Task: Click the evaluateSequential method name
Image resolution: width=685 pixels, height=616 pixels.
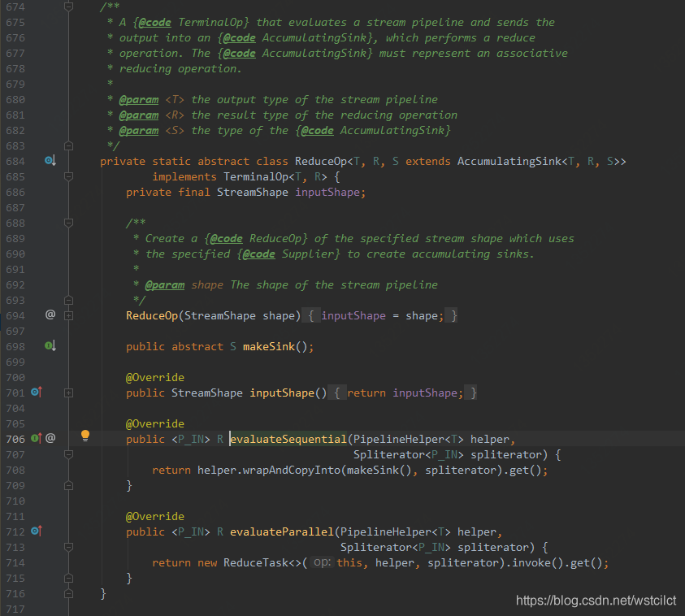Action: [288, 440]
